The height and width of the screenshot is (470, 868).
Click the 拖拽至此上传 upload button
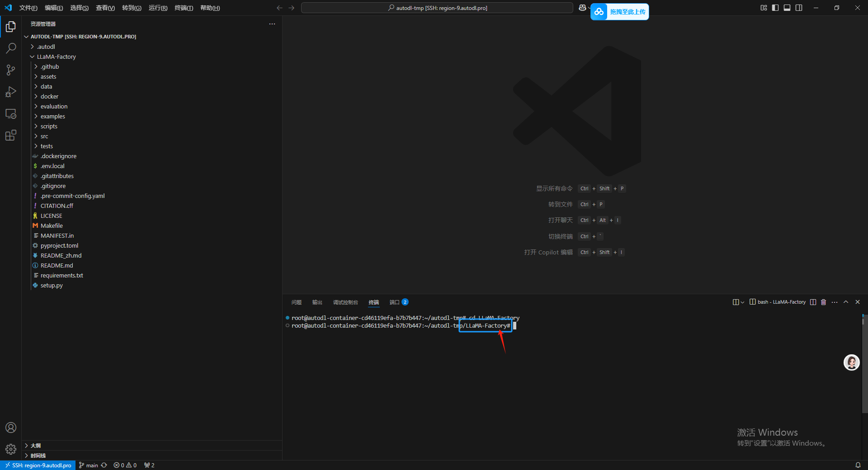(x=620, y=12)
